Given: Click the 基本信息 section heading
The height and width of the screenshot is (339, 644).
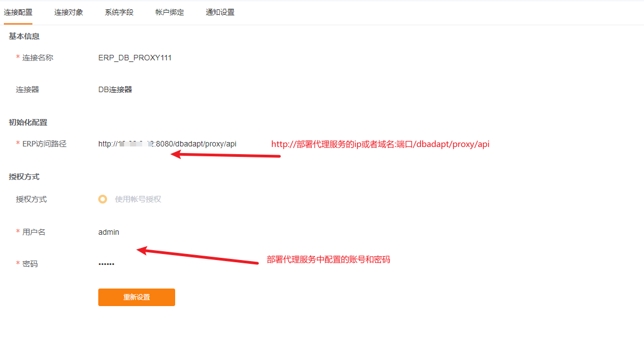Looking at the screenshot, I should click(x=24, y=37).
